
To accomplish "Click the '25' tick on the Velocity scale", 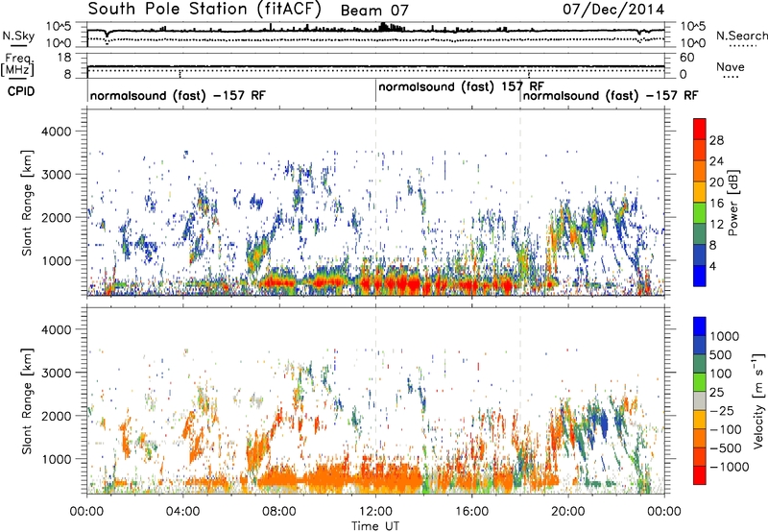I will pos(717,392).
